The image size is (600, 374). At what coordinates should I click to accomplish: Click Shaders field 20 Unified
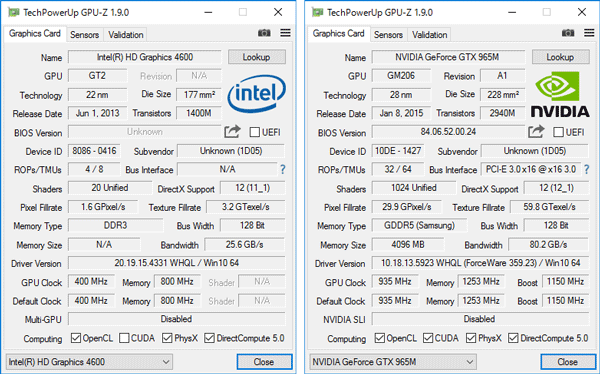click(x=110, y=188)
